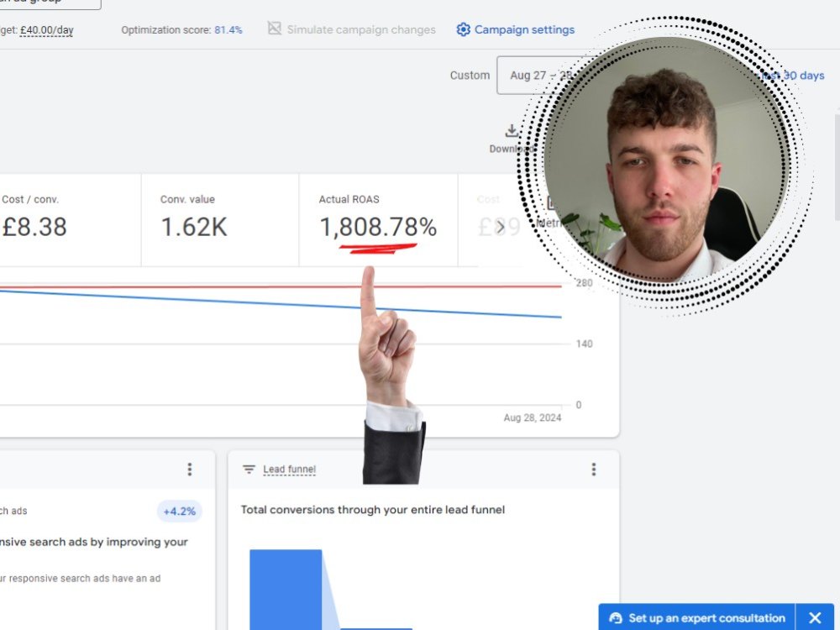Click the Download icon
840x630 pixels.
tap(512, 131)
